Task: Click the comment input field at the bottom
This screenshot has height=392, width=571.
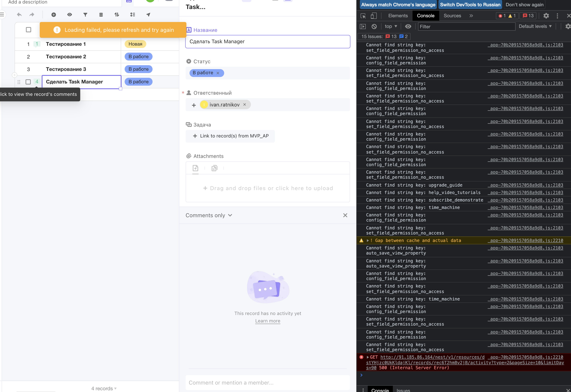Action: point(268,382)
